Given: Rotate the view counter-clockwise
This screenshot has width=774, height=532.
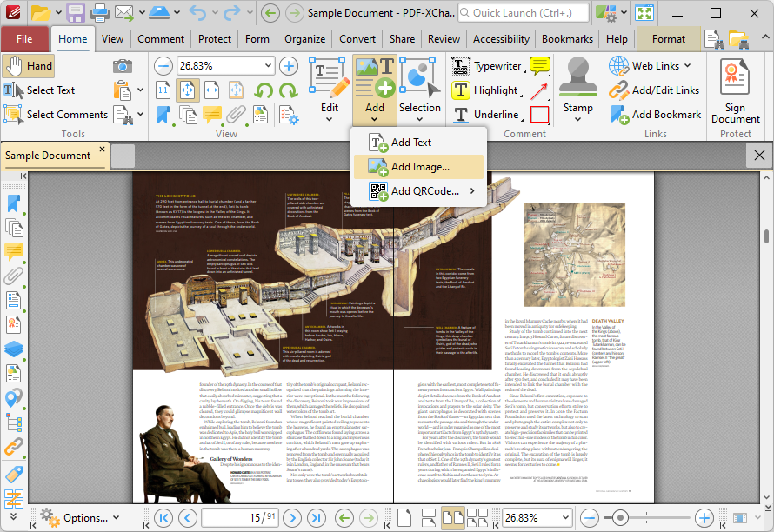Looking at the screenshot, I should pyautogui.click(x=264, y=90).
